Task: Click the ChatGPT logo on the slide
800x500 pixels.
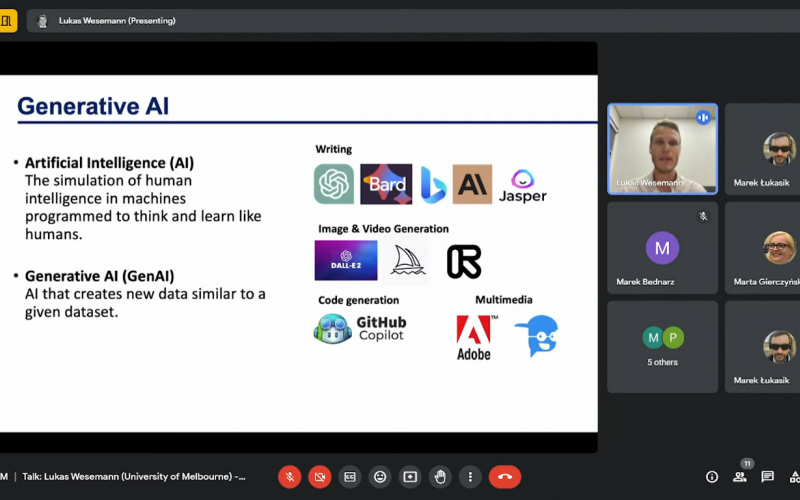Action: [334, 184]
